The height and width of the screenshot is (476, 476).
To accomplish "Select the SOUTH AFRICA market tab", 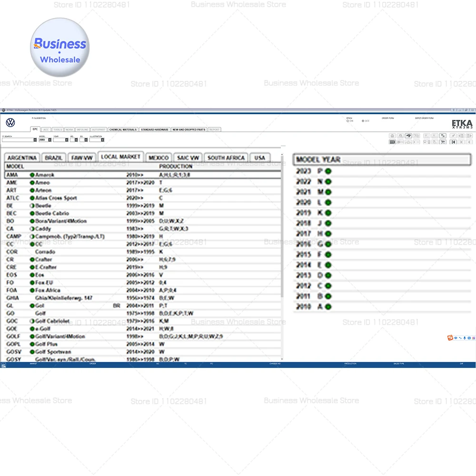I will click(226, 158).
